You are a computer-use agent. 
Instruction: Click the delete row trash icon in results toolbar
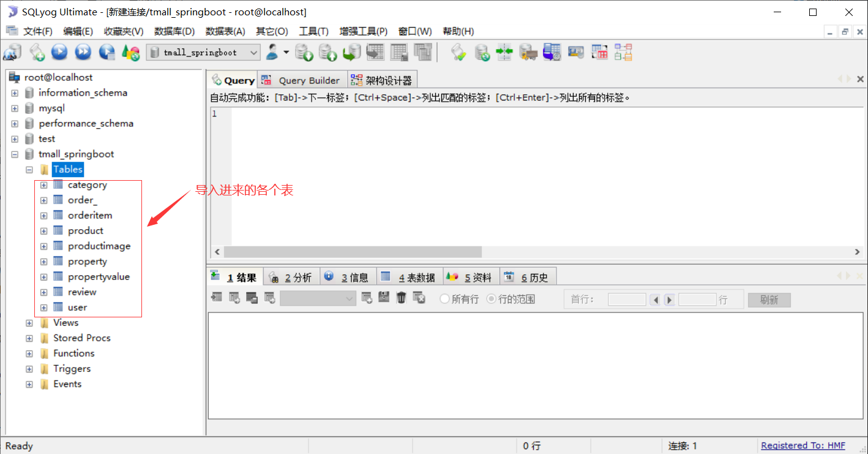click(401, 298)
